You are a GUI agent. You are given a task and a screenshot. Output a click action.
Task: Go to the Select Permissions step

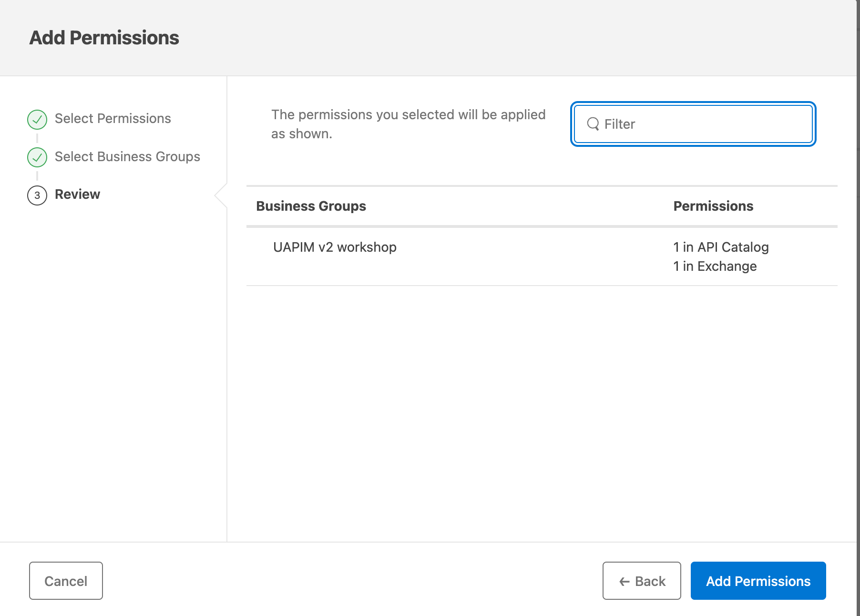(113, 119)
